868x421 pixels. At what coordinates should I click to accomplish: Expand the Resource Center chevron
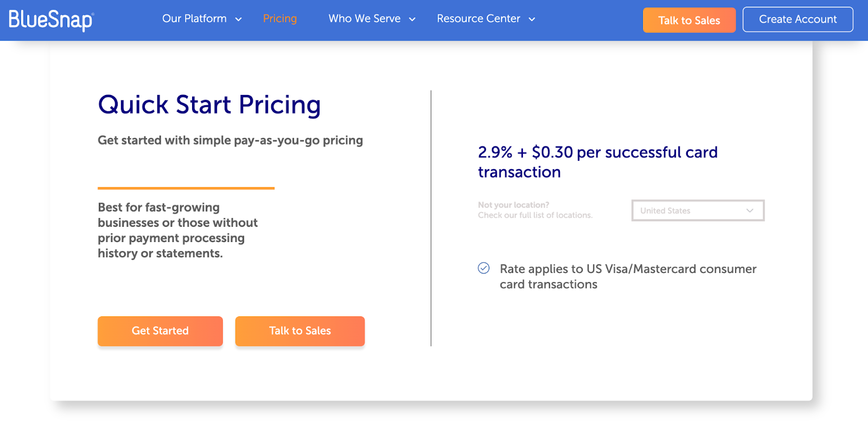pos(532,20)
